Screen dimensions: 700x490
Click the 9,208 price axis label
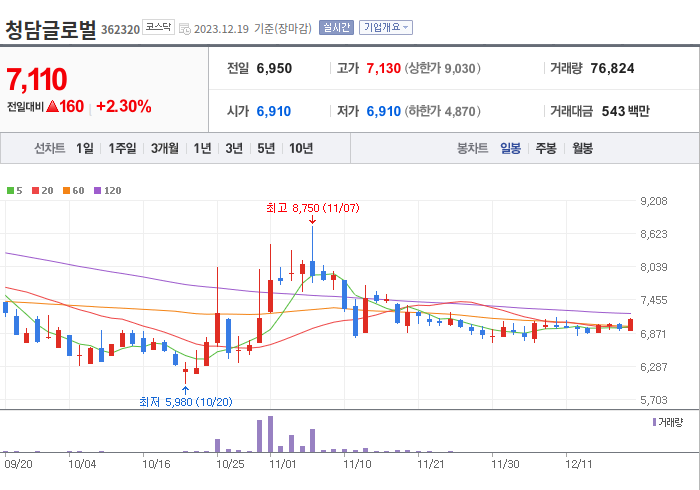(654, 201)
